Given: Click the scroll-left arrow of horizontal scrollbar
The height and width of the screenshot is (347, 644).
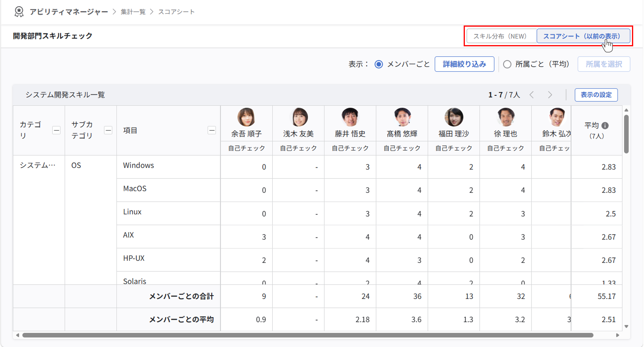Looking at the screenshot, I should [x=18, y=335].
